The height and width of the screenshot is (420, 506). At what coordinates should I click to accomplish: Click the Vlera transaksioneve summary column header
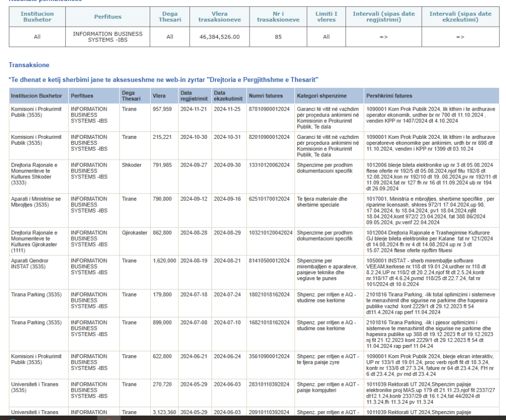[x=219, y=17]
